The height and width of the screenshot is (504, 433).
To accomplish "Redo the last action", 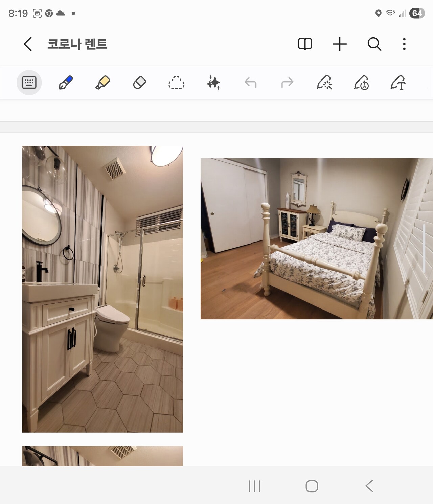I will pos(287,83).
